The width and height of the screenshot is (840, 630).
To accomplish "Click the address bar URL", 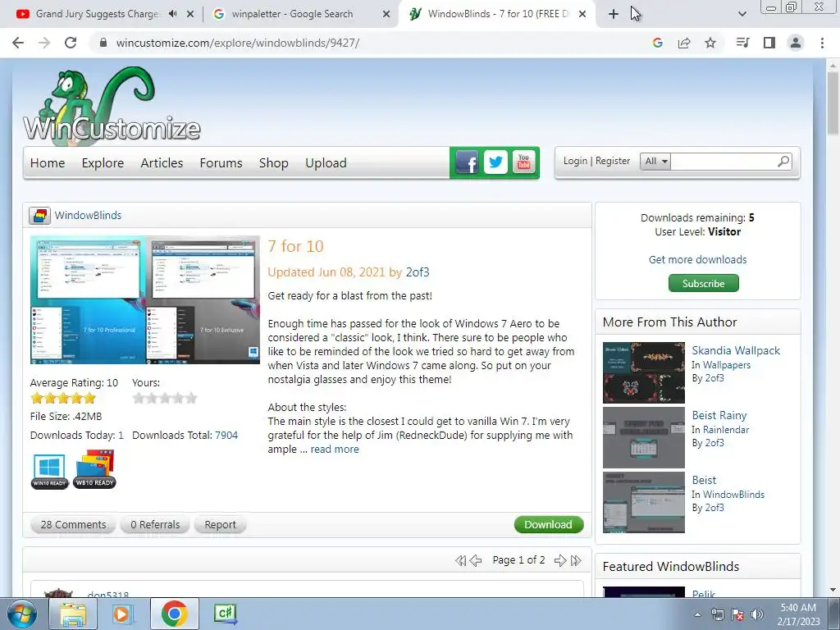I will (238, 43).
